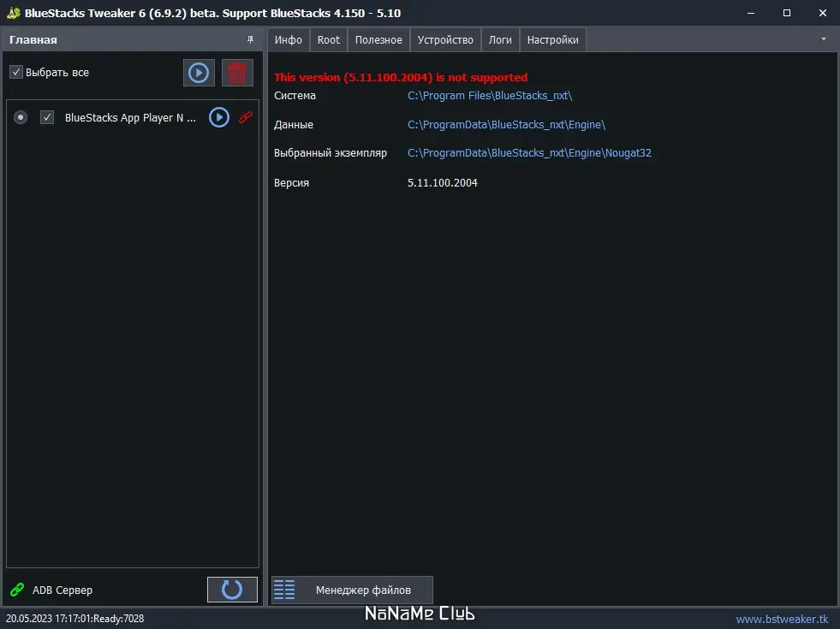Image resolution: width=840 pixels, height=629 pixels.
Task: Open the Настройки tab
Action: click(552, 40)
